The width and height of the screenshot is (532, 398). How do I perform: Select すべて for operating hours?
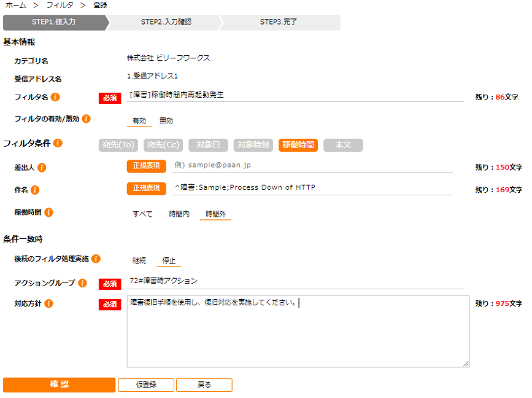click(x=142, y=214)
